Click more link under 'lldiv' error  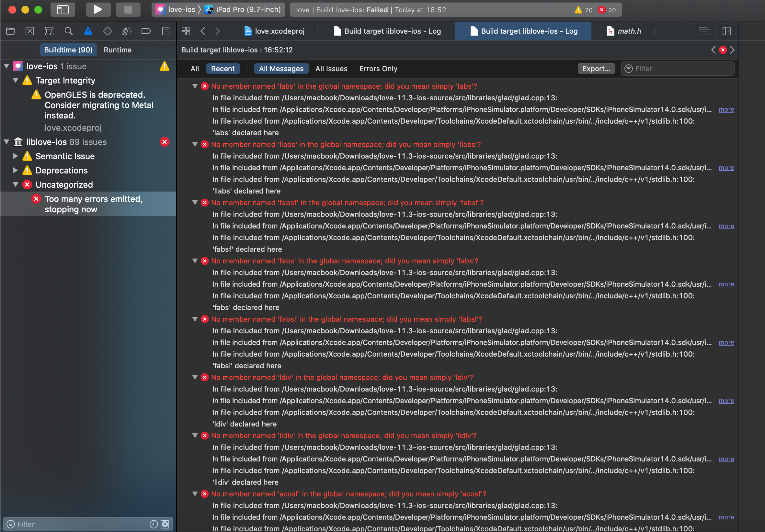pyautogui.click(x=726, y=459)
